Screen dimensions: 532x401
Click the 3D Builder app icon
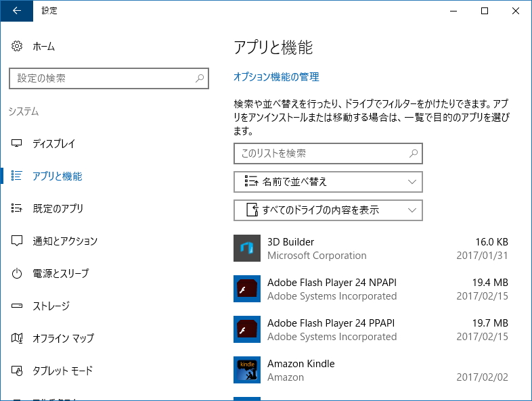coord(247,248)
